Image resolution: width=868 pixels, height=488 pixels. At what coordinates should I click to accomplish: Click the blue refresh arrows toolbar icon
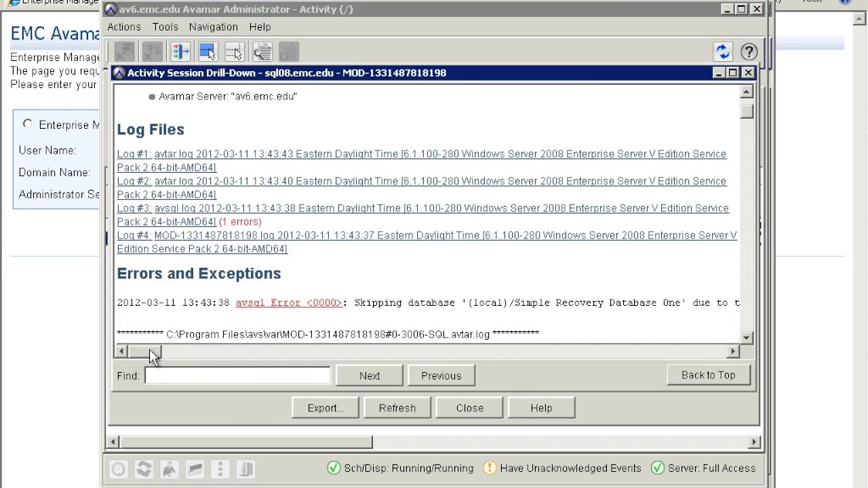(x=723, y=52)
